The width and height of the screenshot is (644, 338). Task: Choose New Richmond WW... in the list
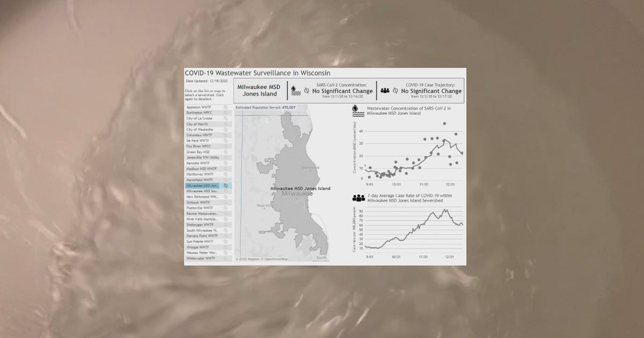point(208,197)
